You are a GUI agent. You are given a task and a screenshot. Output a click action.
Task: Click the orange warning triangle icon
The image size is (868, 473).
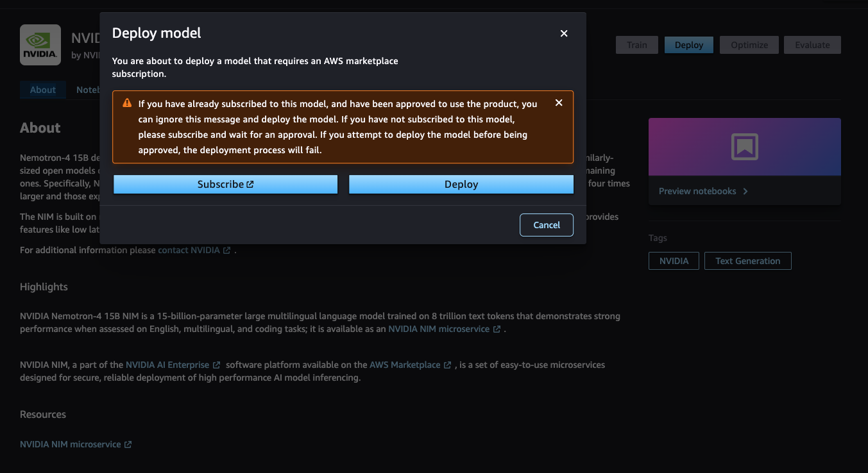127,103
